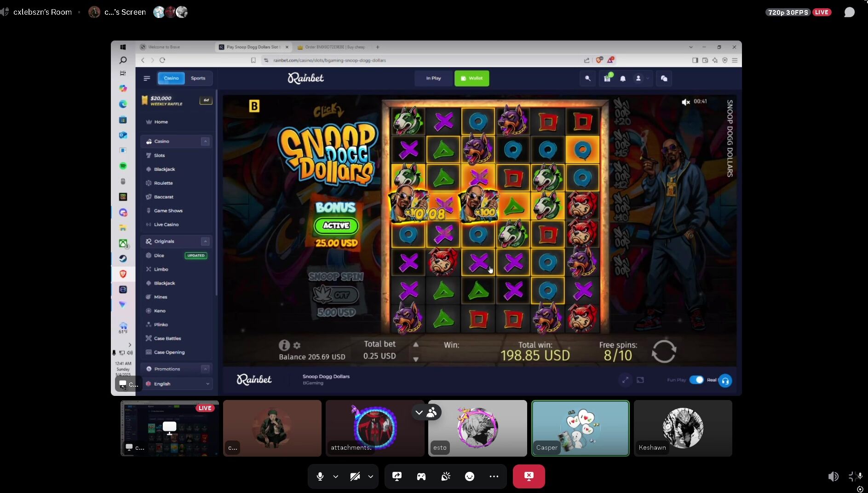Switch to the Sports tab

coord(198,78)
